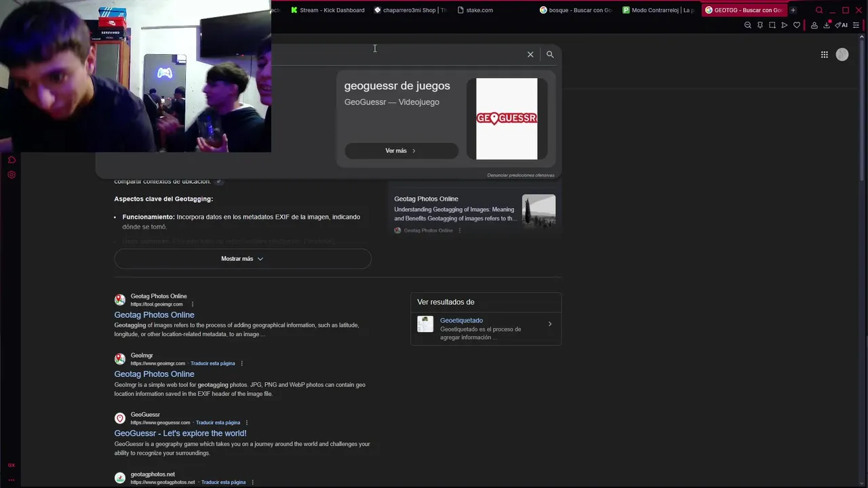
Task: Switch to bosque - Buscar con Google tab
Action: coord(576,10)
